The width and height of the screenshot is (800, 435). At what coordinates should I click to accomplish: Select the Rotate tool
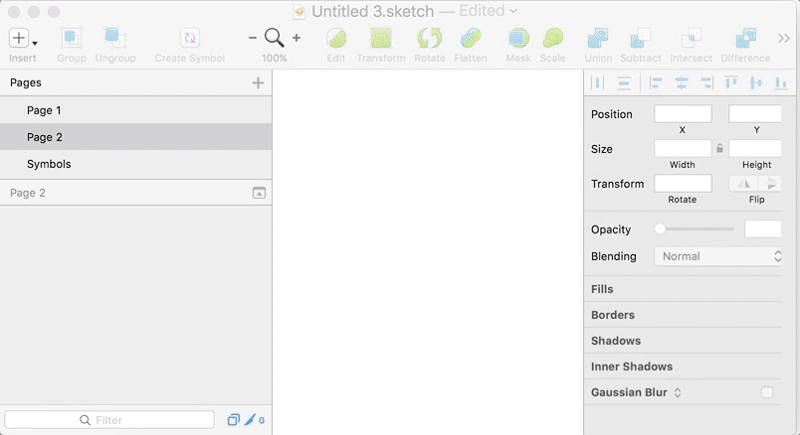click(429, 39)
